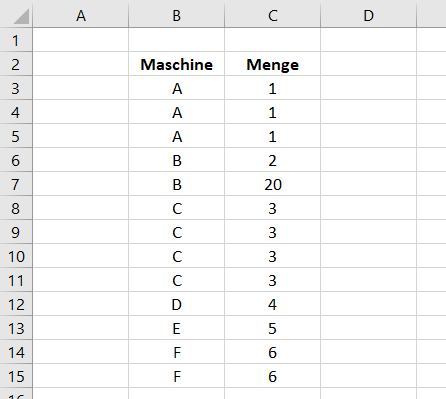Select cell B4 containing A

177,112
